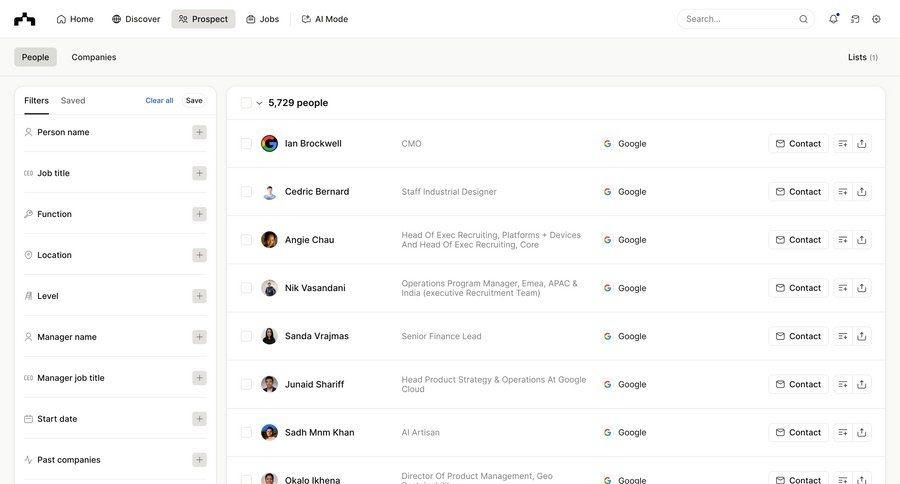Contact Junaid Shariff
The width and height of the screenshot is (900, 484).
tap(798, 385)
